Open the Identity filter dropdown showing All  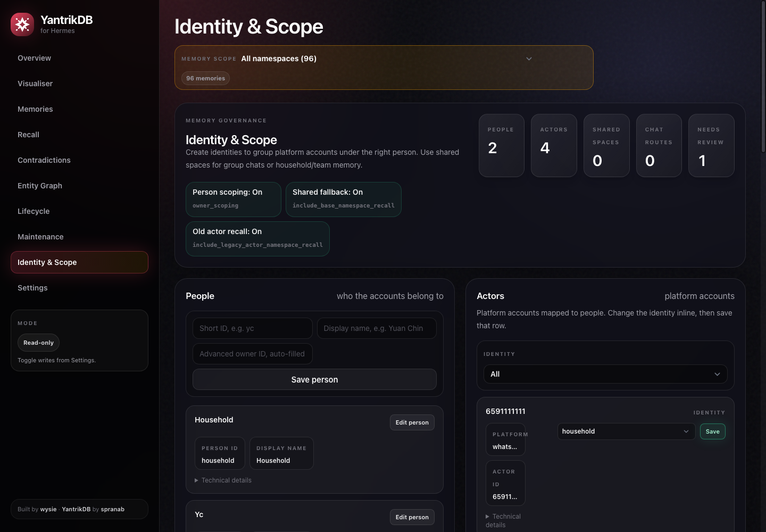pos(605,374)
